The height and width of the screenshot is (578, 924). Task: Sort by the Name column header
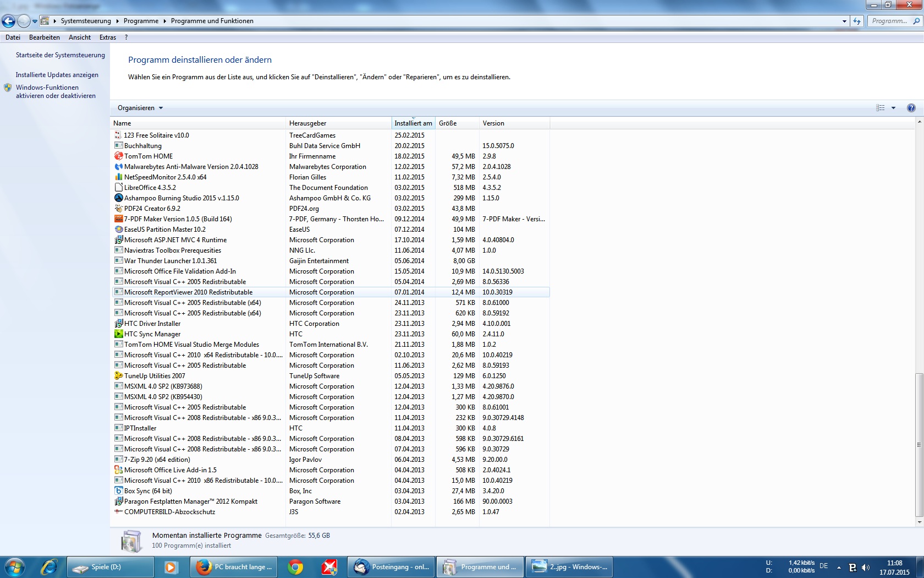[198, 123]
